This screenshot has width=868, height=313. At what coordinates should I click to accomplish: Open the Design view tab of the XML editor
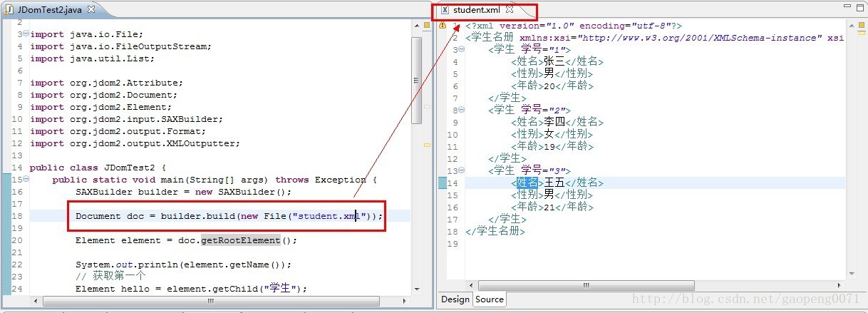455,299
